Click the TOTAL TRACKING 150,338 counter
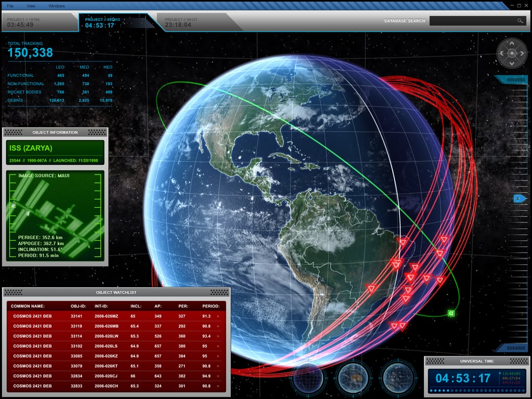The height and width of the screenshot is (399, 532). pos(31,52)
